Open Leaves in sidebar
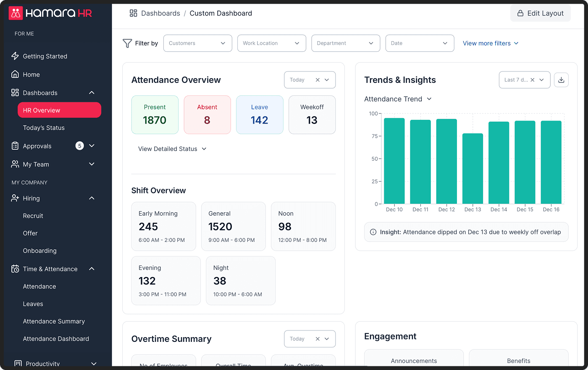 33,304
